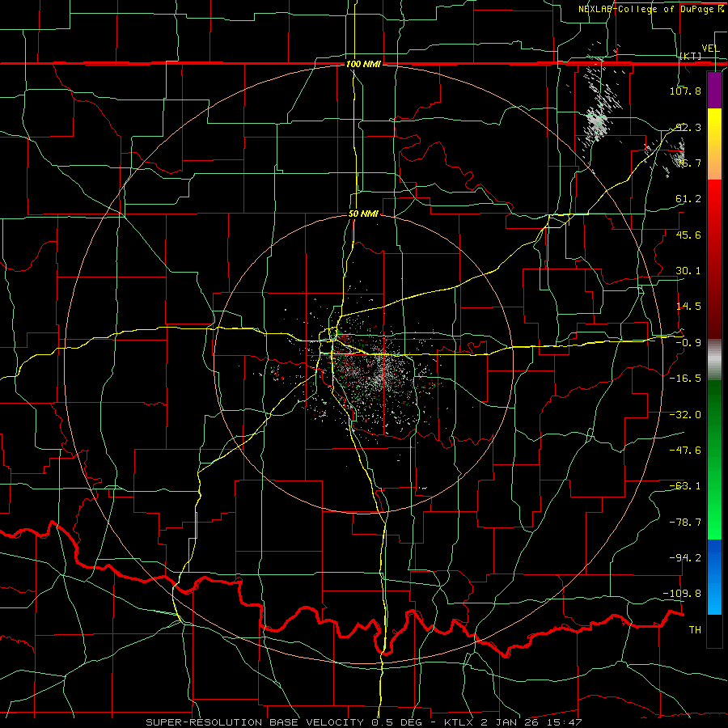Click the 50 NMI range ring label
Image resolution: width=728 pixels, height=728 pixels.
coord(363,214)
